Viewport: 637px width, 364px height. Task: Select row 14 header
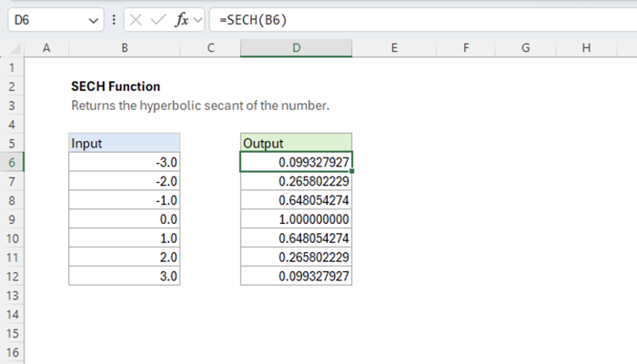pyautogui.click(x=12, y=315)
